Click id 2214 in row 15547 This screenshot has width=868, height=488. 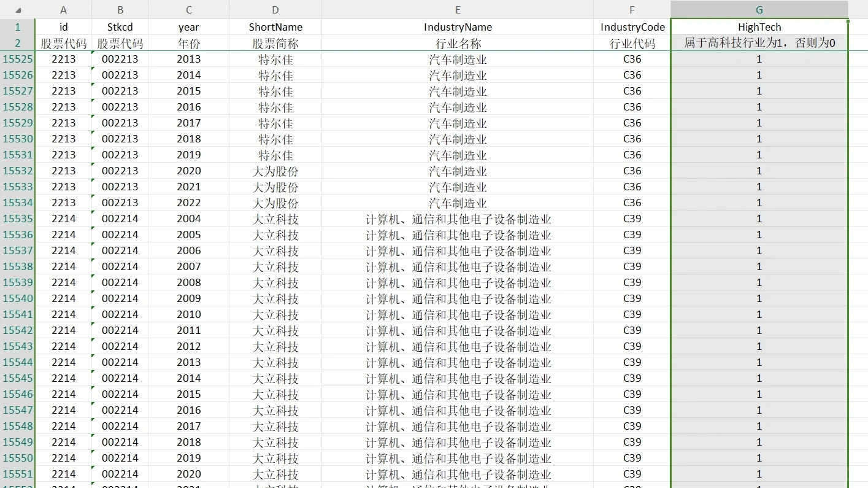tap(63, 410)
